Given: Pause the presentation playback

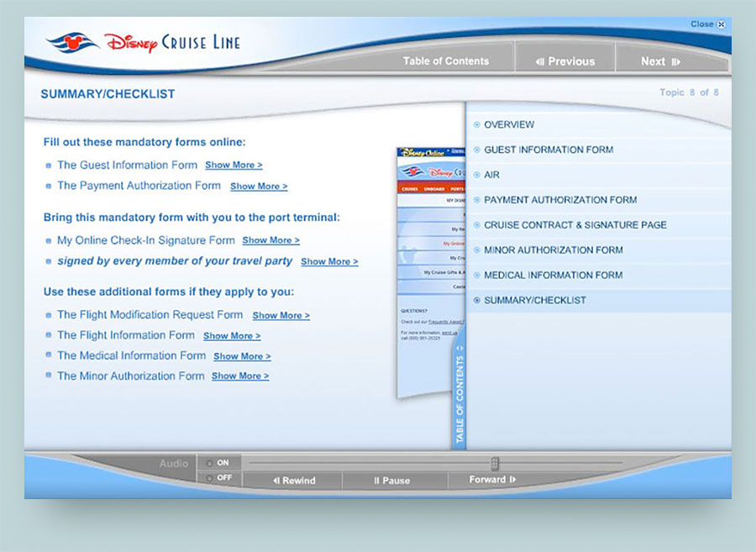Looking at the screenshot, I should click(392, 481).
